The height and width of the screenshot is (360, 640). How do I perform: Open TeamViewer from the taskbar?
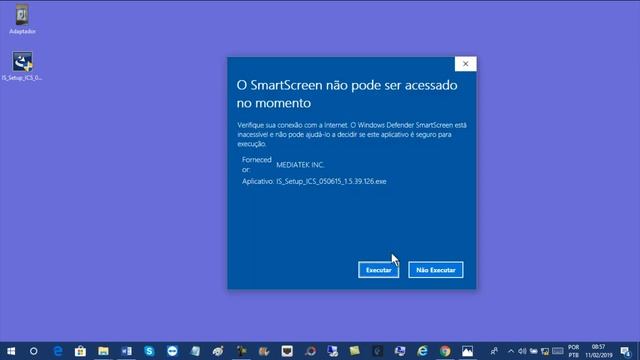pos(172,351)
